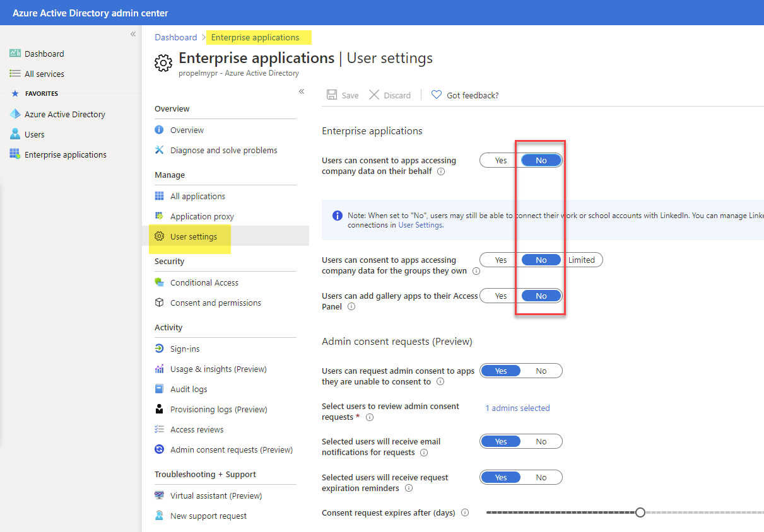
Task: Set request expiration reminders to Yes
Action: point(501,477)
